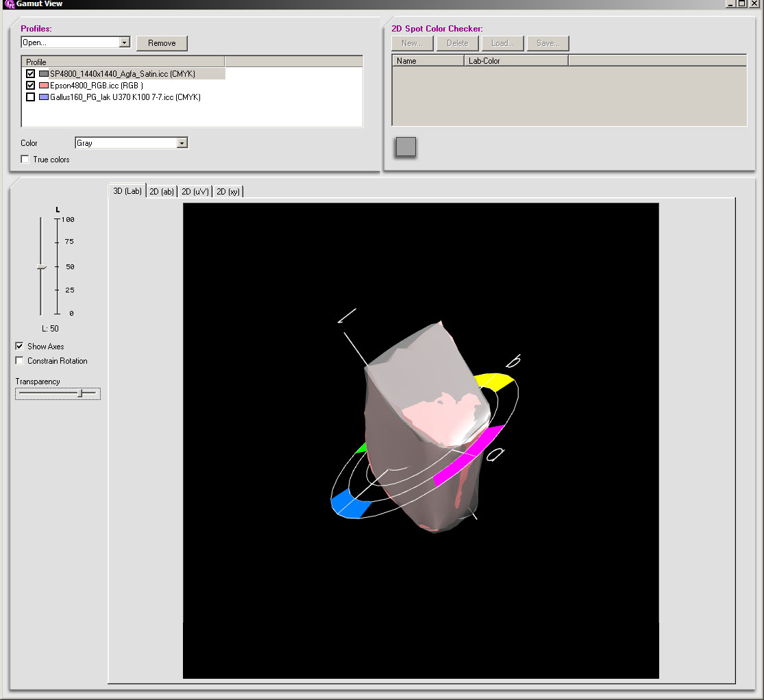
Task: Click the Load... spot color button
Action: (x=502, y=43)
